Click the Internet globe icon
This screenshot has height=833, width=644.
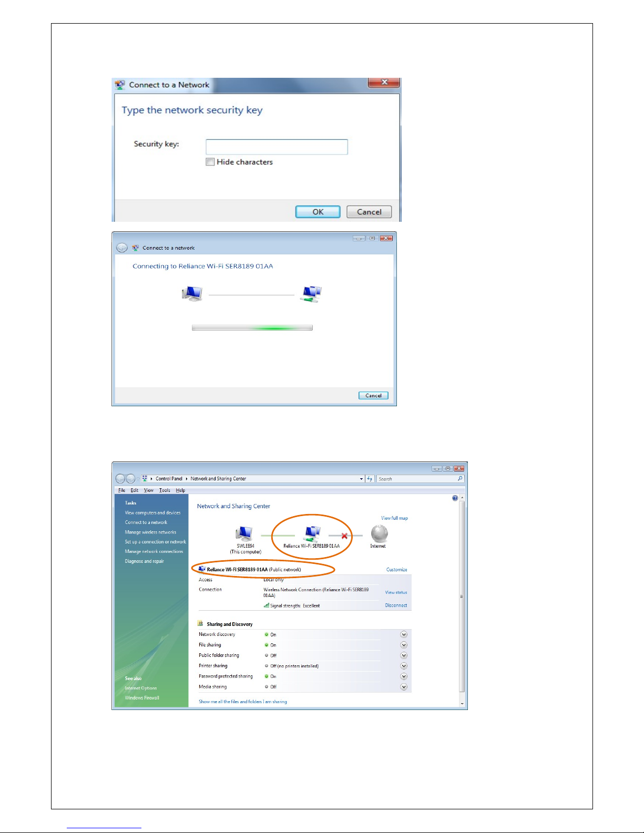(x=379, y=533)
